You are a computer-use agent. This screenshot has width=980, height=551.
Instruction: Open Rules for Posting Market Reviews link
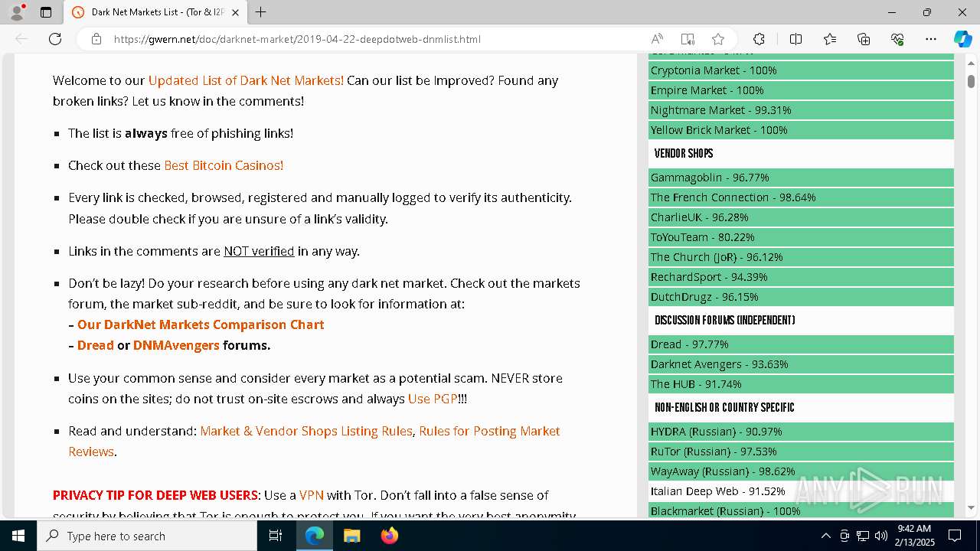489,431
